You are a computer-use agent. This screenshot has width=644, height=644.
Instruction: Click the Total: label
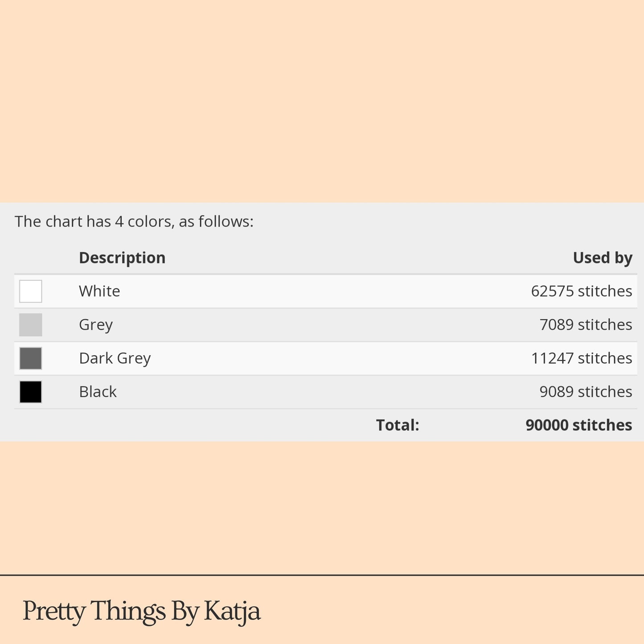click(x=398, y=425)
